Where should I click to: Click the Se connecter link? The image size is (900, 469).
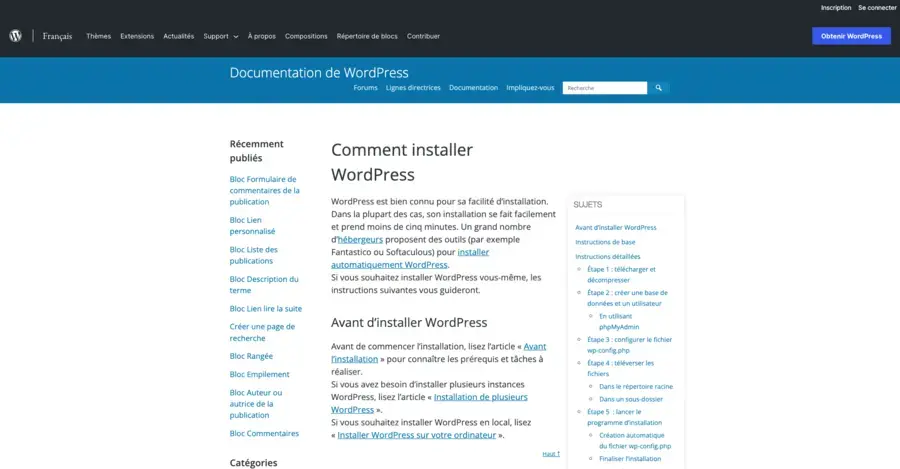point(877,8)
